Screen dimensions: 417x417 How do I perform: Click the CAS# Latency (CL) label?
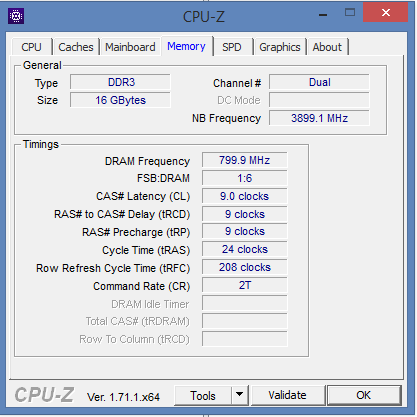pyautogui.click(x=143, y=197)
